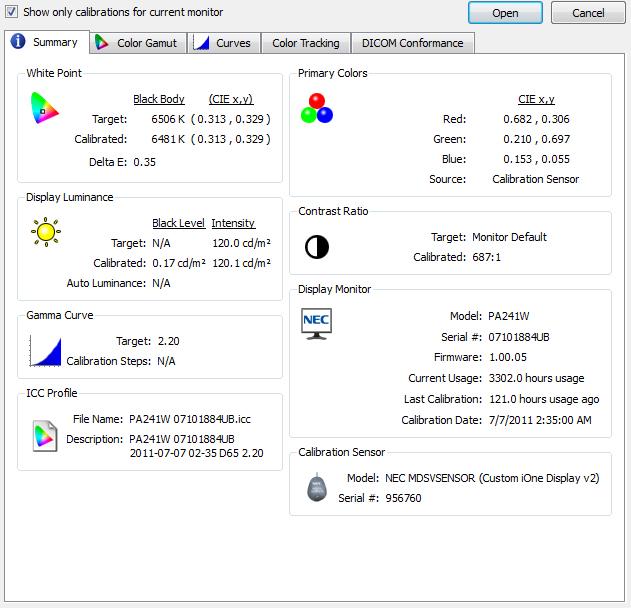Open the Curves tab

point(224,43)
